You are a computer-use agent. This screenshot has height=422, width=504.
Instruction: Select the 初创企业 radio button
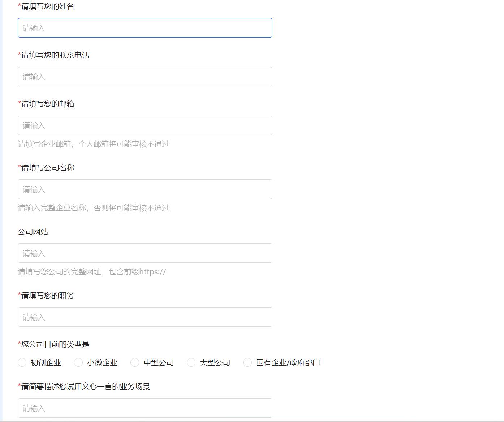click(x=22, y=362)
